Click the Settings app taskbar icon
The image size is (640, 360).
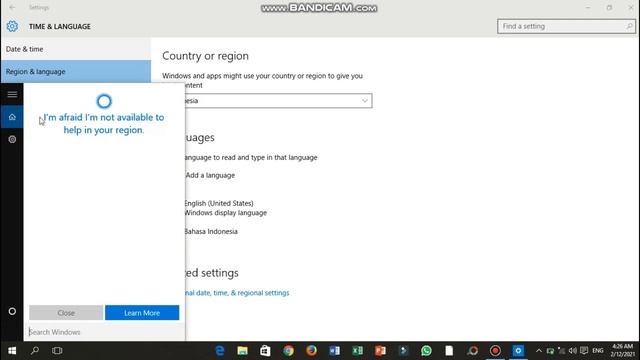click(x=518, y=351)
